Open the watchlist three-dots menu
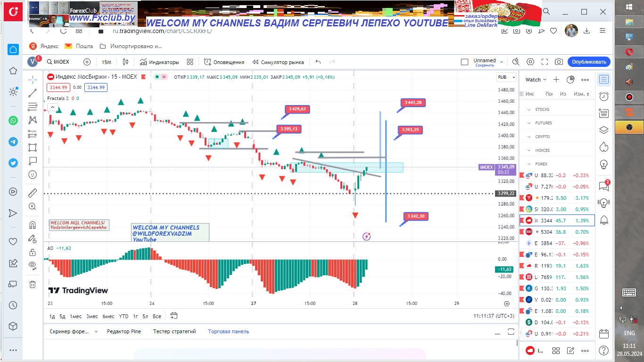Viewport: 644px width, 362px height. (585, 80)
